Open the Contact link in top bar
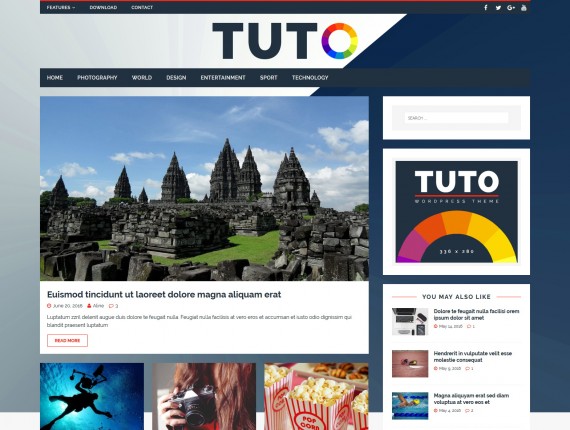 142,8
